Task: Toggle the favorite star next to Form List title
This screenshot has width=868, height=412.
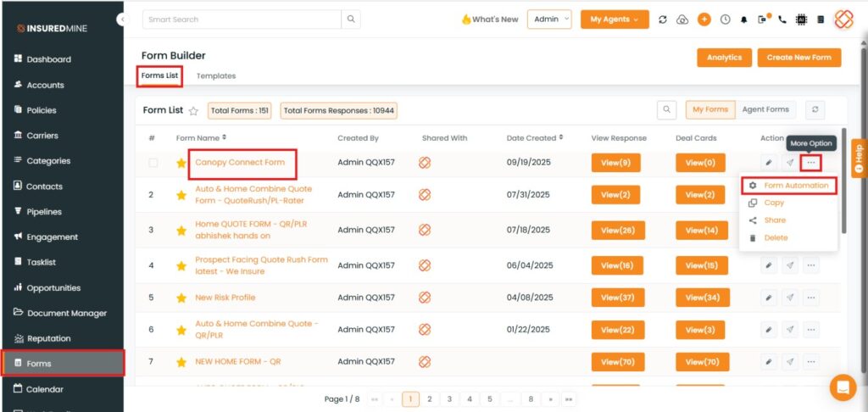Action: [x=193, y=110]
